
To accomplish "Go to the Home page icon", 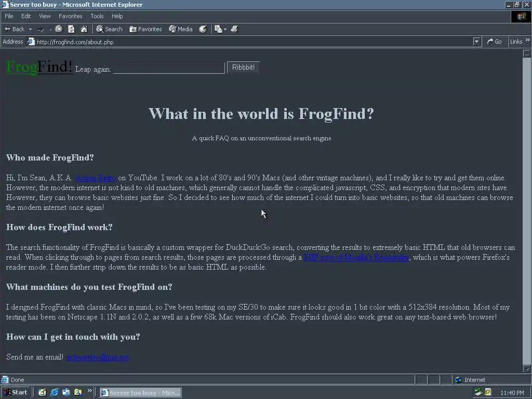I will pos(84,29).
